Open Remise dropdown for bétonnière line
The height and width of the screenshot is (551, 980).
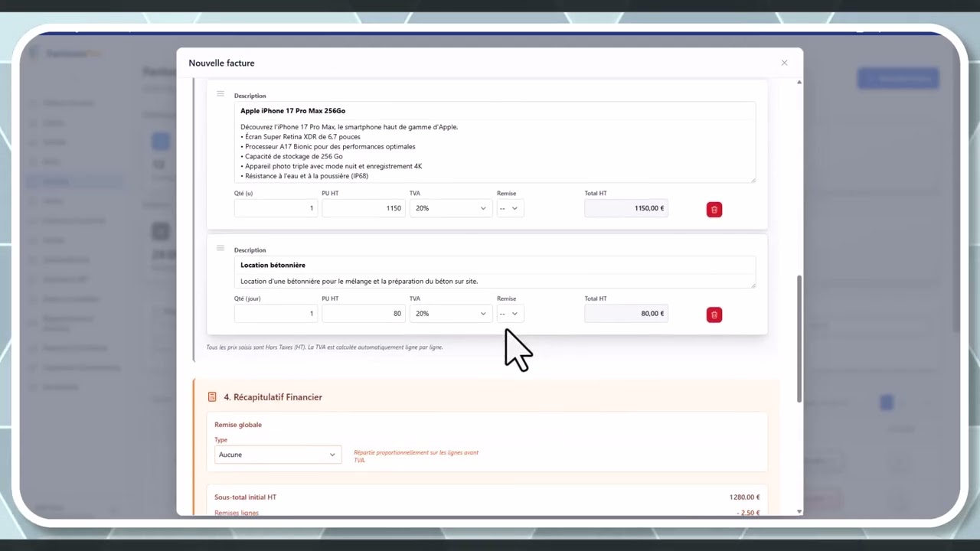[510, 314]
